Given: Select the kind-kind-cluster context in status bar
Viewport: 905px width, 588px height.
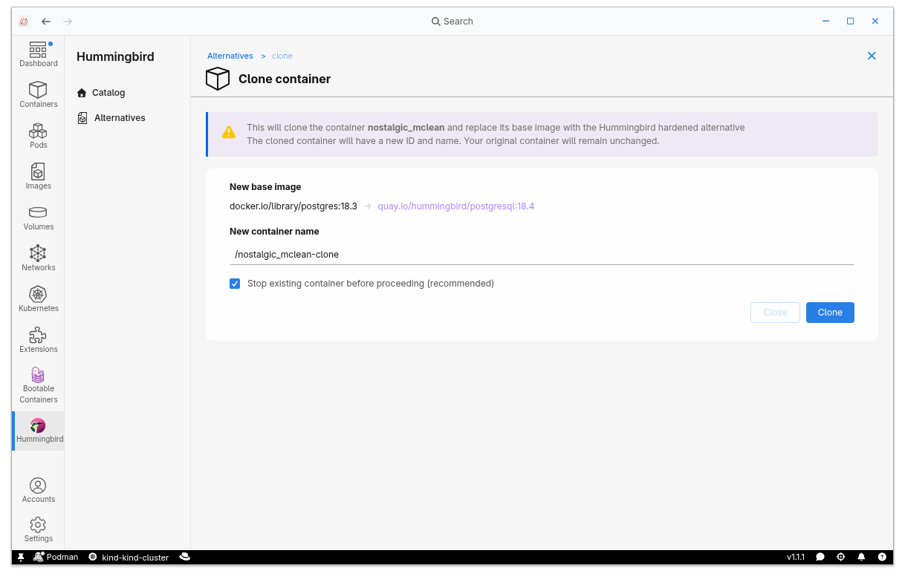Looking at the screenshot, I should (x=129, y=557).
